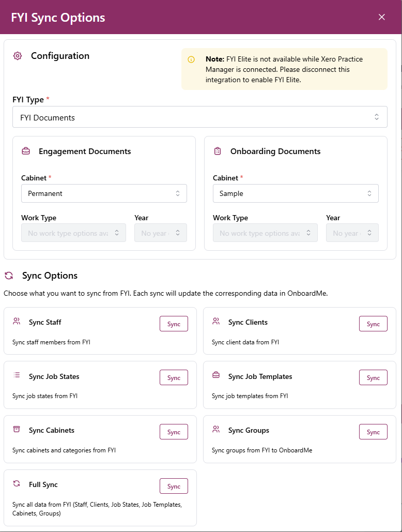Expand the Onboarding Documents Cabinet dropdown

pos(296,193)
